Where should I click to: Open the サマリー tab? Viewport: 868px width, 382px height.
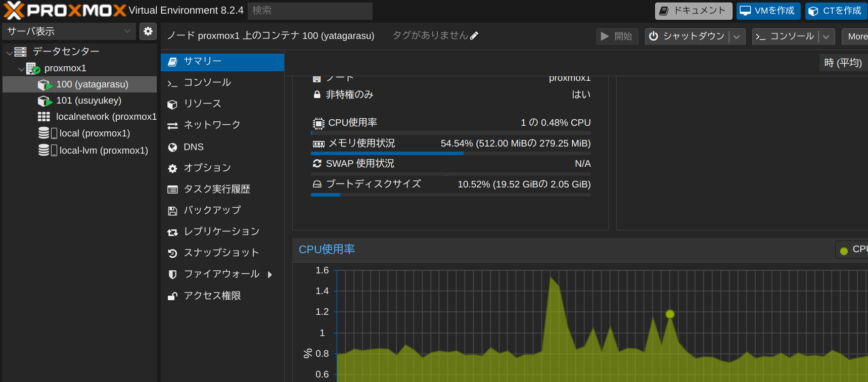[x=222, y=62]
